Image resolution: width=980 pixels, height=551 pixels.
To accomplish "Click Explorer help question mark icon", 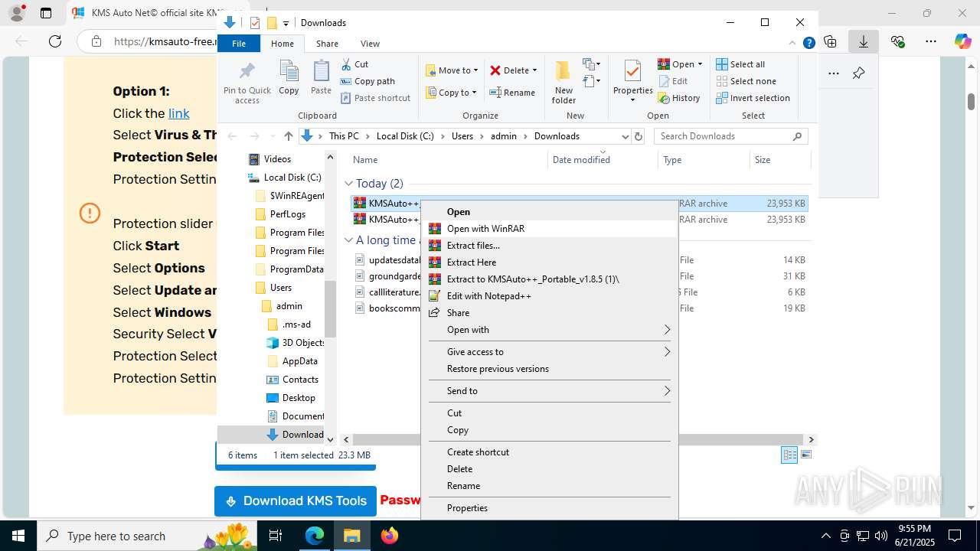I will pyautogui.click(x=808, y=44).
